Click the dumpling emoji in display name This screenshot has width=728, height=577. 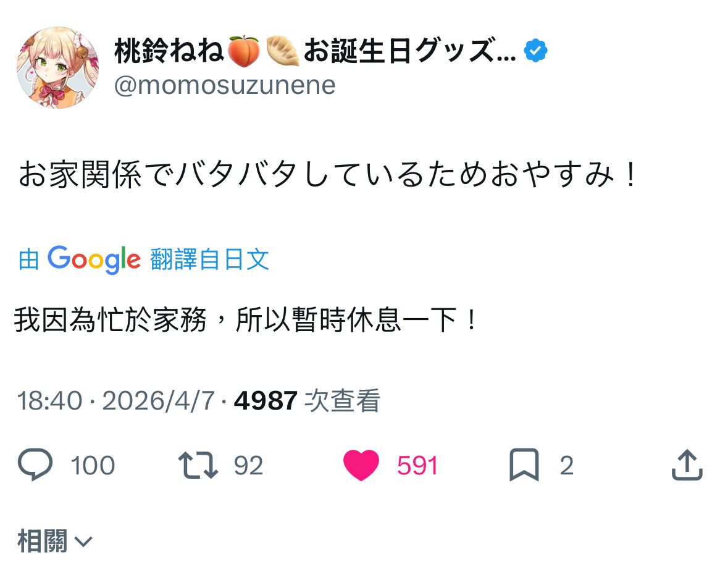pyautogui.click(x=283, y=52)
